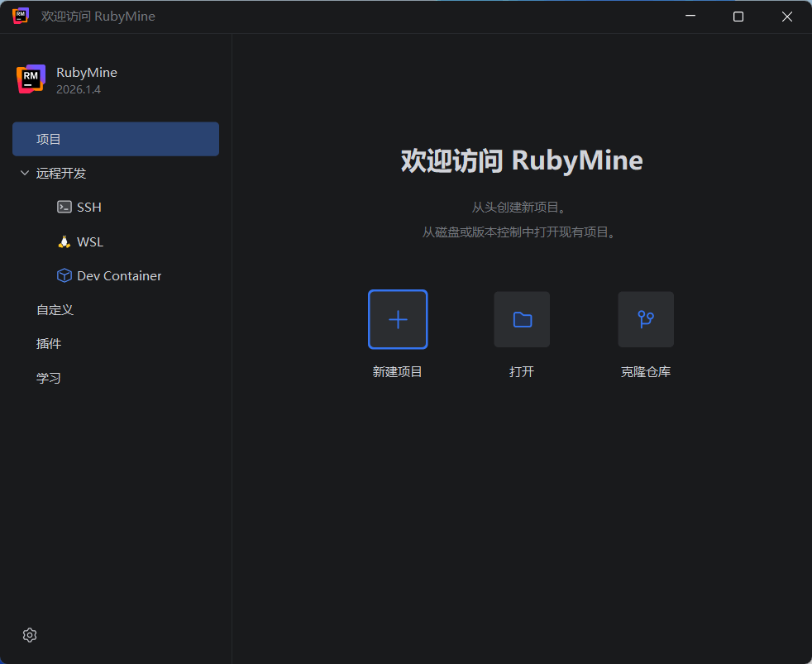Click the SSH terminal icon
The width and height of the screenshot is (812, 664).
[x=64, y=208]
